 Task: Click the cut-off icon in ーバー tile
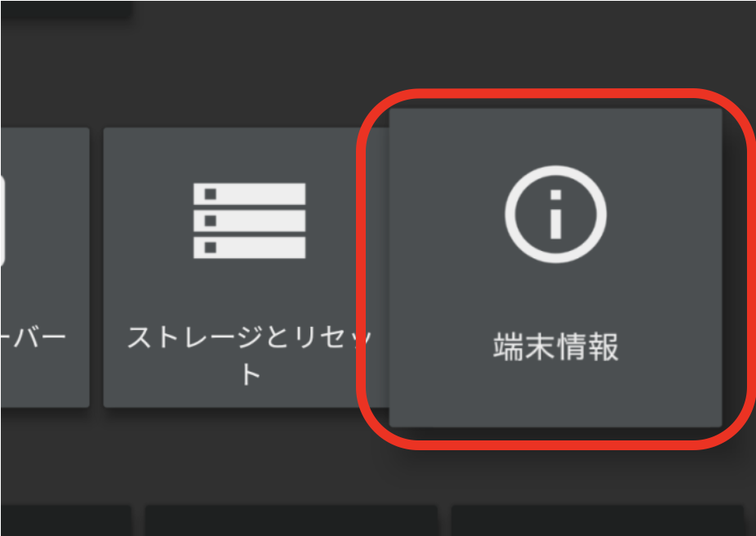(2, 221)
